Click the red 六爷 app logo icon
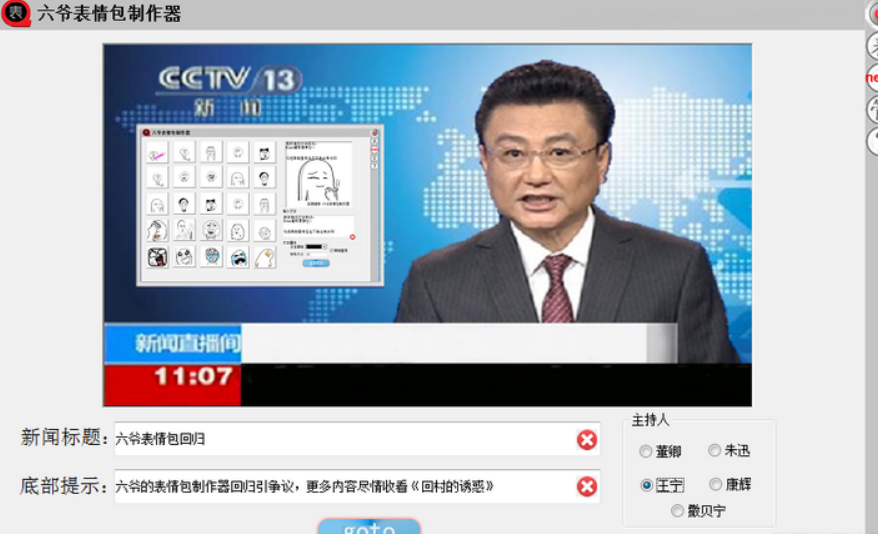 click(x=16, y=13)
